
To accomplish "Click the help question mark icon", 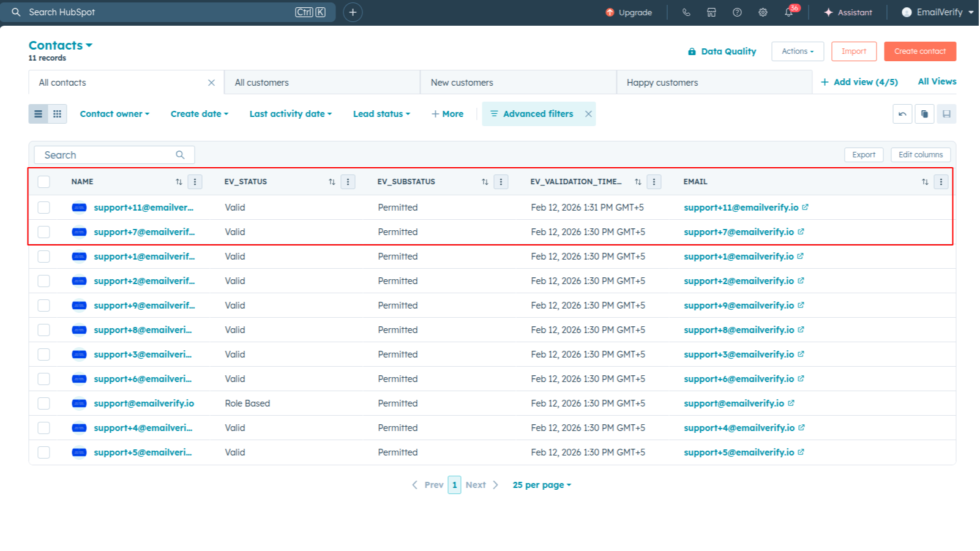I will 737,12.
